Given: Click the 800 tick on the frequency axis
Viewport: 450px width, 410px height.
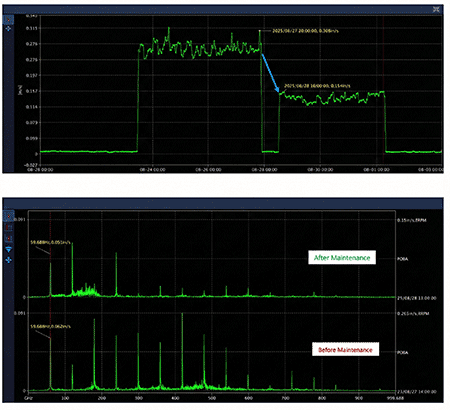Looking at the screenshot, I should pos(322,398).
